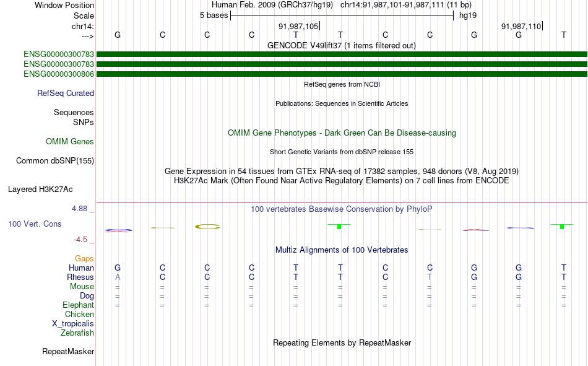
Task: Select the ENSG00000300806 green transcript bar
Action: [x=342, y=74]
